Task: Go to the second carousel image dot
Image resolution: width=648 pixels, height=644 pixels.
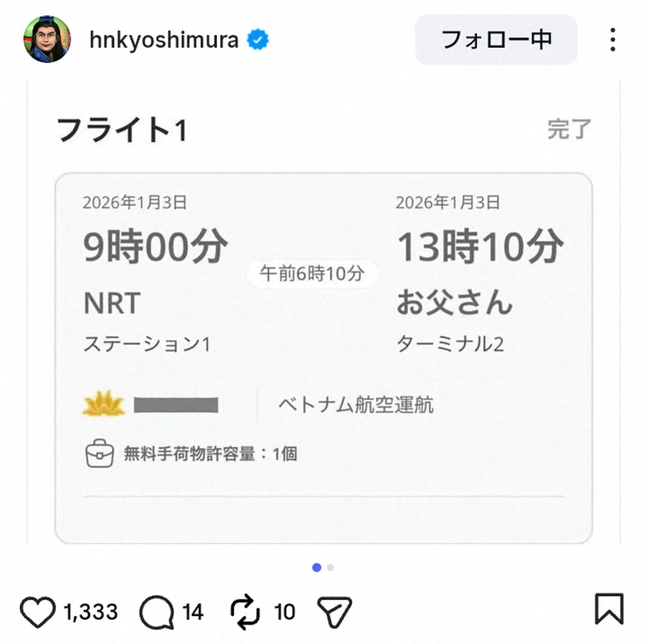Action: coord(330,567)
